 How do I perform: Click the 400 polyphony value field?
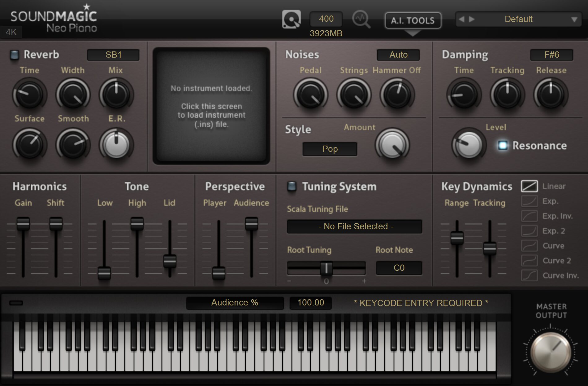(x=326, y=19)
